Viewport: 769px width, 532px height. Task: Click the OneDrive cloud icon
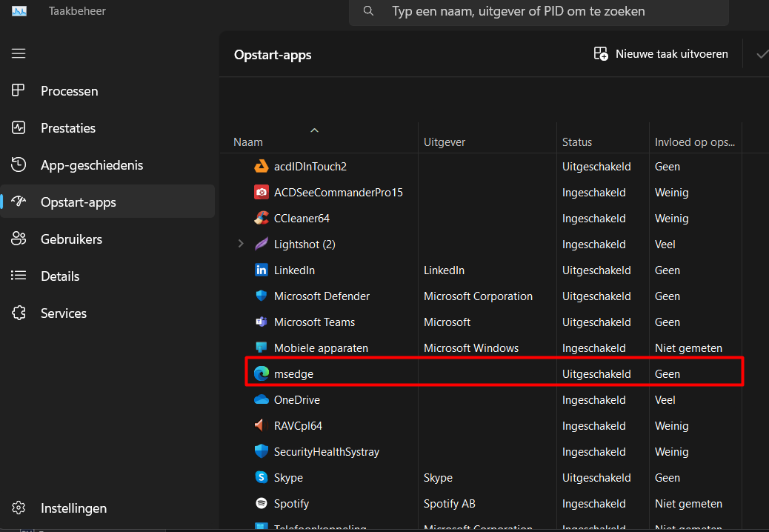click(261, 400)
